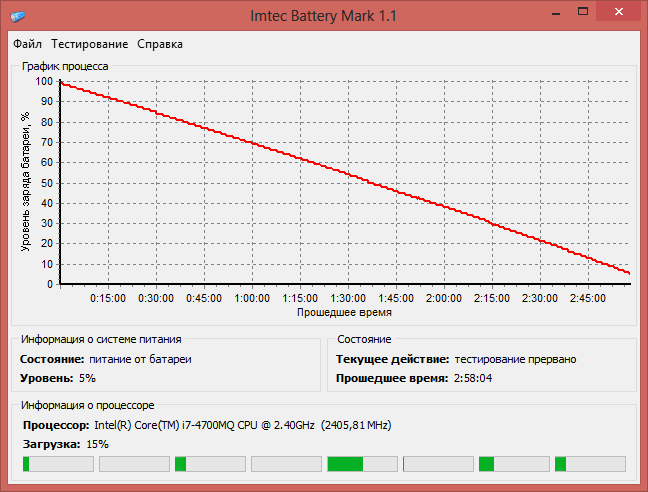Click the seventh CPU core load bar
This screenshot has height=492, width=648.
514,464
